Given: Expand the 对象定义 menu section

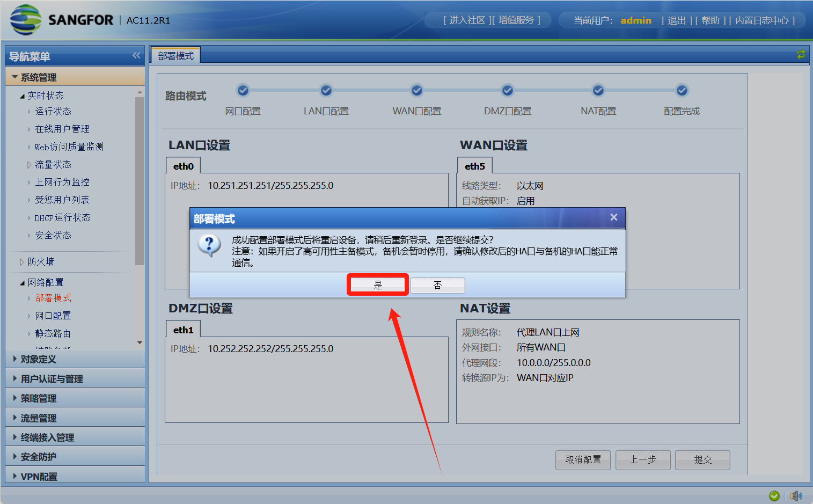Looking at the screenshot, I should click(x=39, y=359).
